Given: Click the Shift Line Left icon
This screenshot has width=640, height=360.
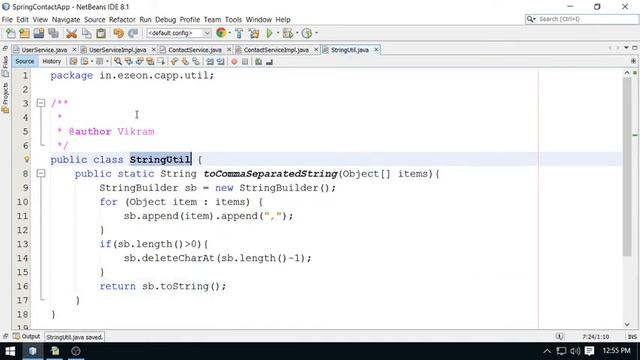Looking at the screenshot, I should pos(210,62).
